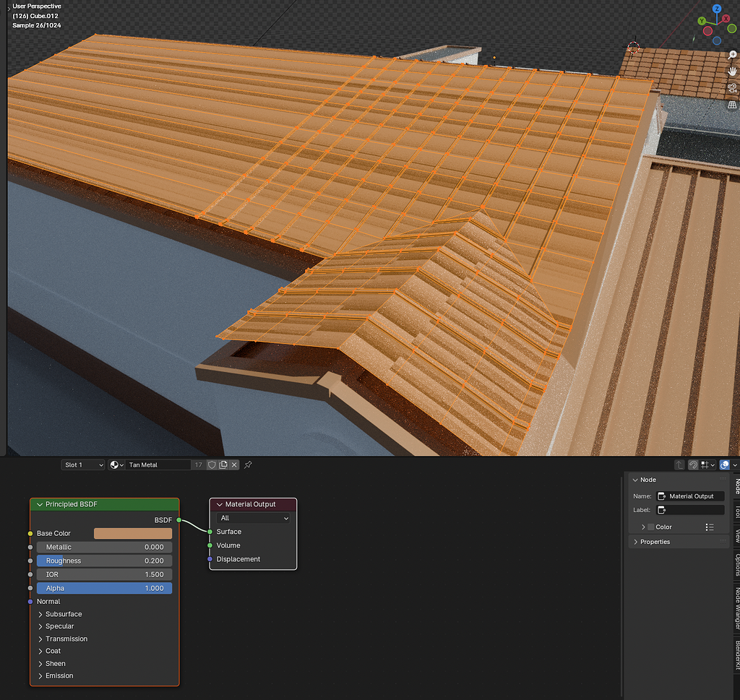This screenshot has width=740, height=700.
Task: Expand the Coat section
Action: pyautogui.click(x=40, y=652)
